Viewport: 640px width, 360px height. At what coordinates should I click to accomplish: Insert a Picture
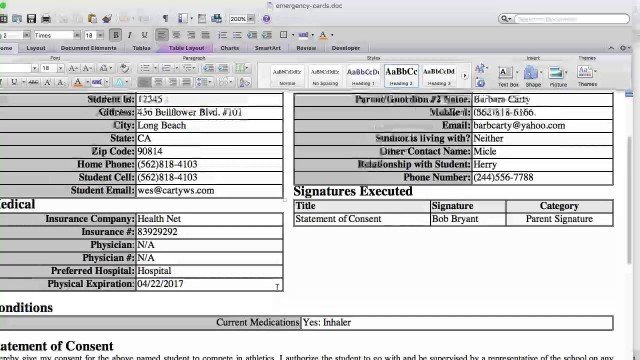tap(558, 76)
